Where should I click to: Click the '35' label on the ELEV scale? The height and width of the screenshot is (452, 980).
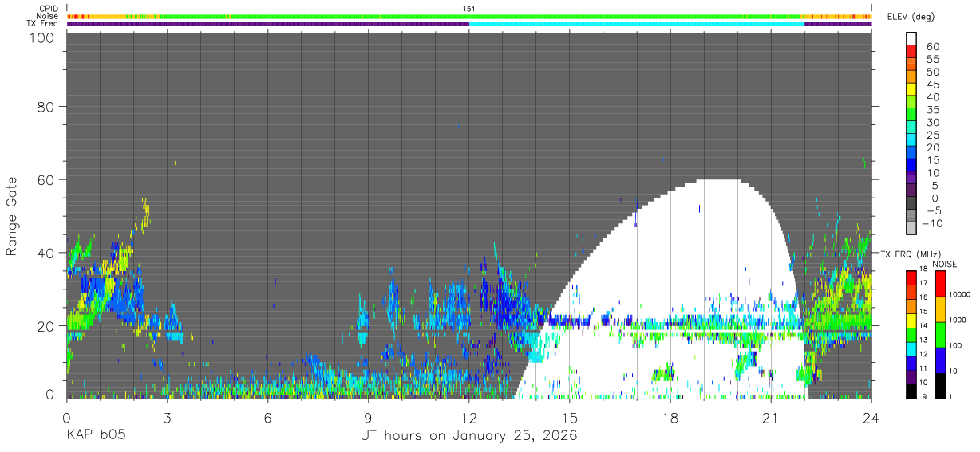click(931, 109)
